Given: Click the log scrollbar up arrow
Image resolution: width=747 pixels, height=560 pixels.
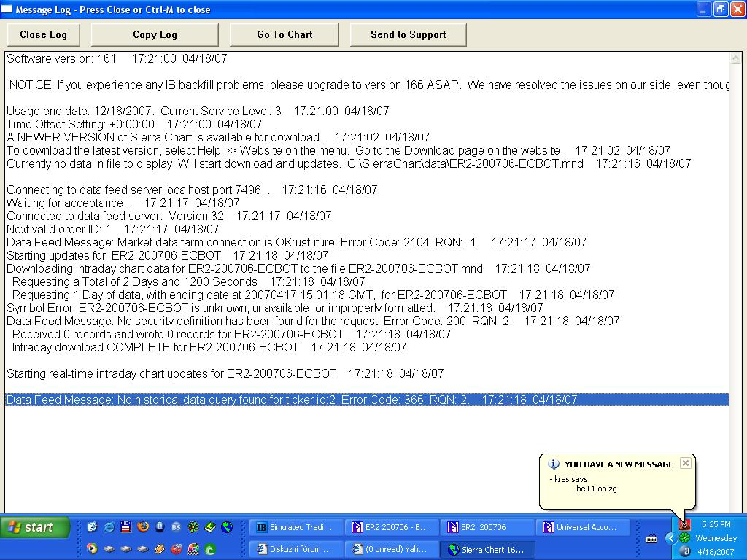Looking at the screenshot, I should point(735,58).
